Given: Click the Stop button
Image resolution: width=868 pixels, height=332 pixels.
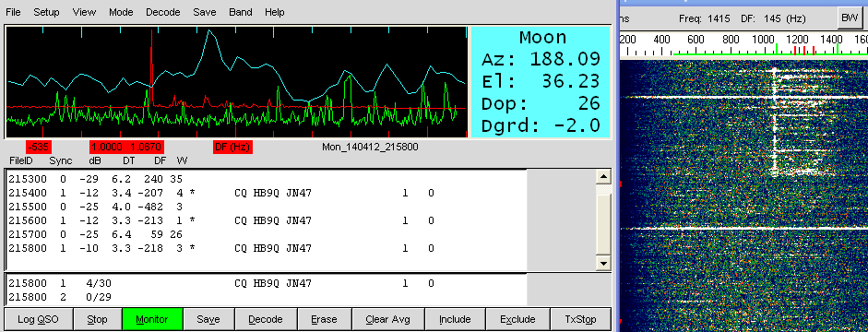Looking at the screenshot, I should tap(98, 319).
